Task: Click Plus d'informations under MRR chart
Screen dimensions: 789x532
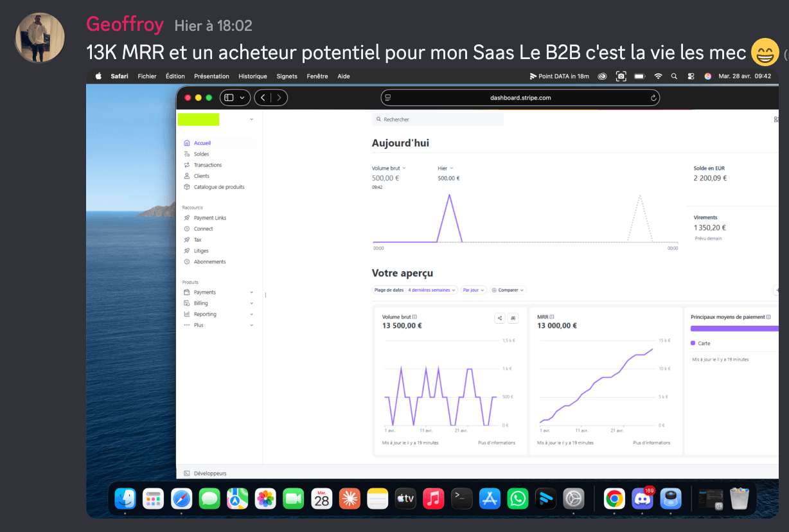Action: [652, 443]
